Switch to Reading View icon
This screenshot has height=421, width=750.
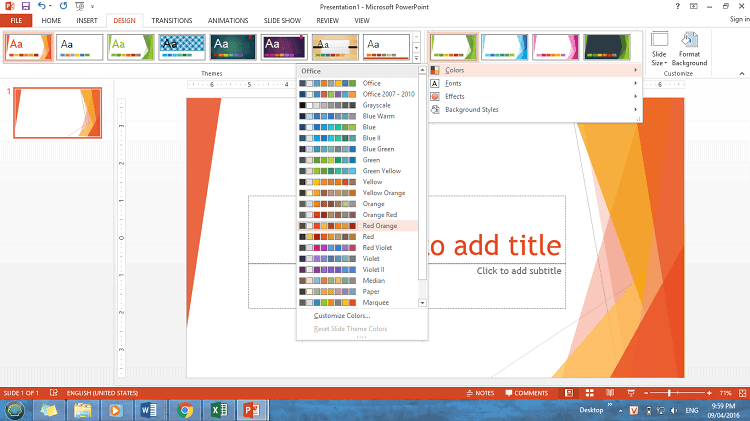pos(610,393)
